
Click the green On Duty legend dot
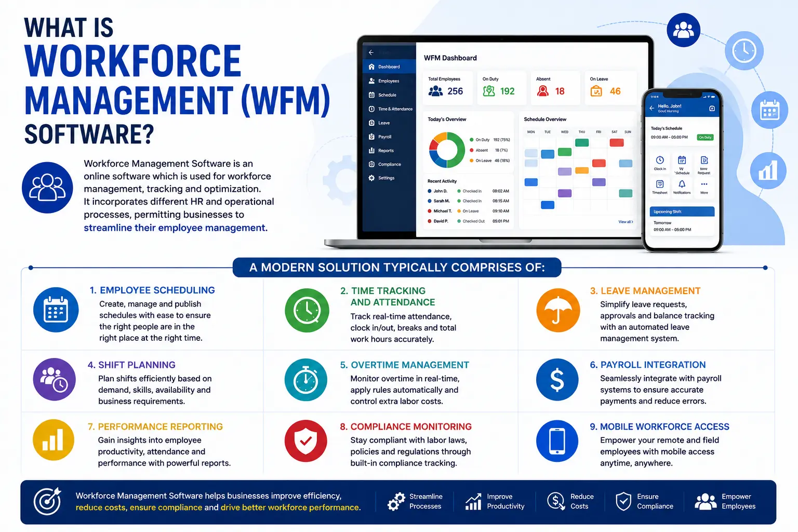tap(471, 140)
